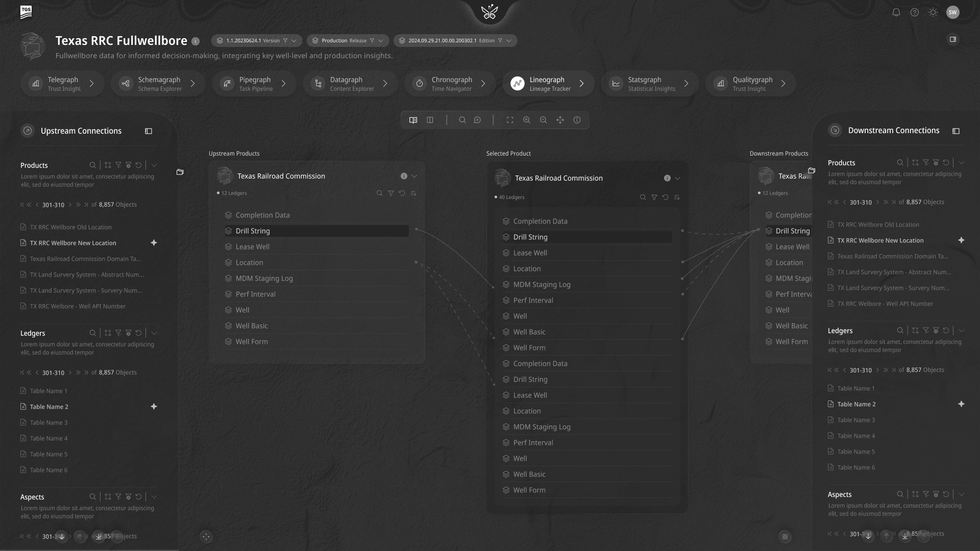This screenshot has height=551, width=980.
Task: Select TX RRC Wellbore Old Location in Upstream
Action: point(70,228)
